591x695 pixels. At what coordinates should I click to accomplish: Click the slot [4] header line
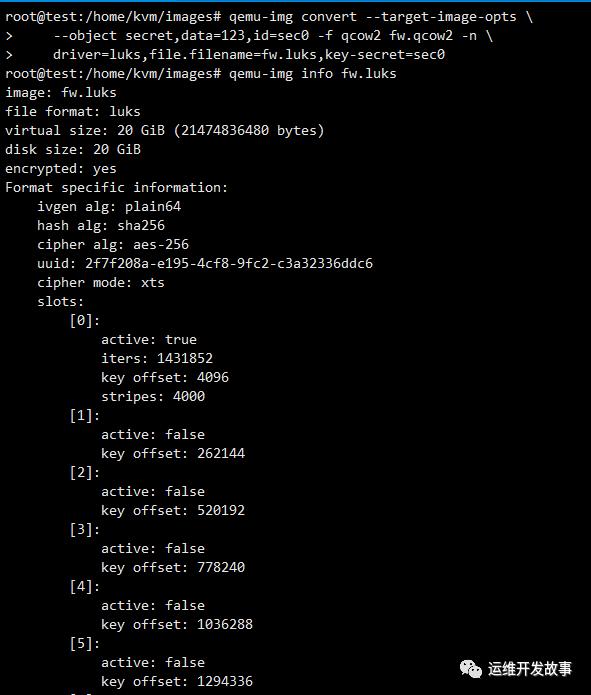85,586
